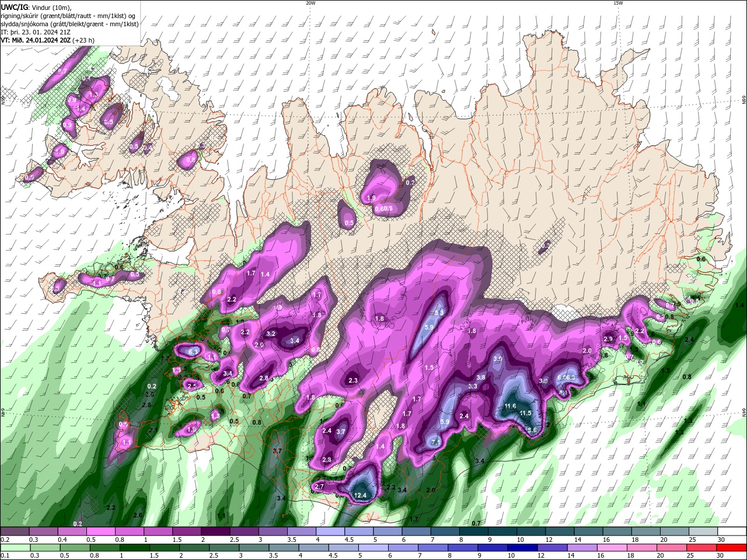Select the dark teal 8–9 snow legend swatch

[474, 531]
